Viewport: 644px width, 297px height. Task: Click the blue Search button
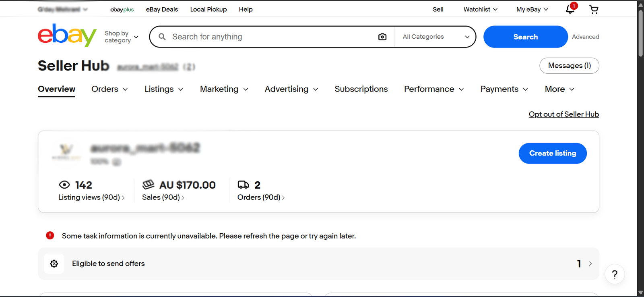point(525,37)
